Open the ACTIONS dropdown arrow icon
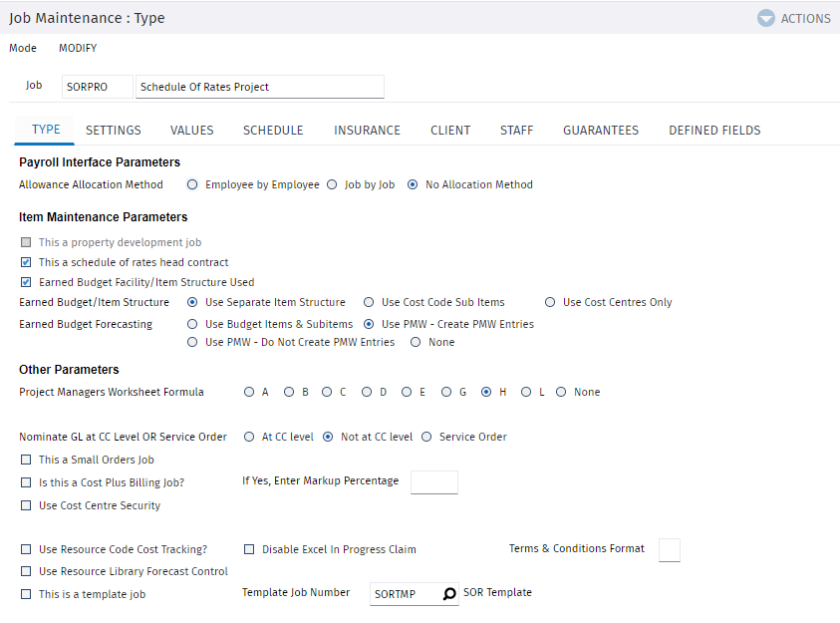The width and height of the screenshot is (840, 623). click(765, 18)
